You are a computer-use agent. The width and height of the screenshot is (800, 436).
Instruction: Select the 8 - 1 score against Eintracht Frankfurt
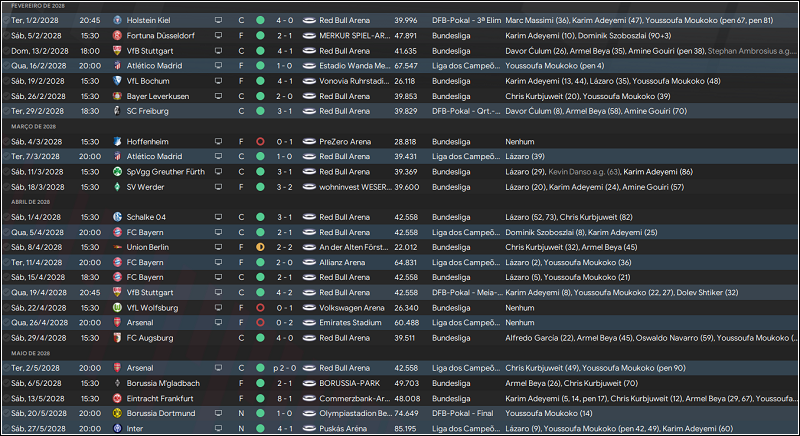click(x=285, y=399)
